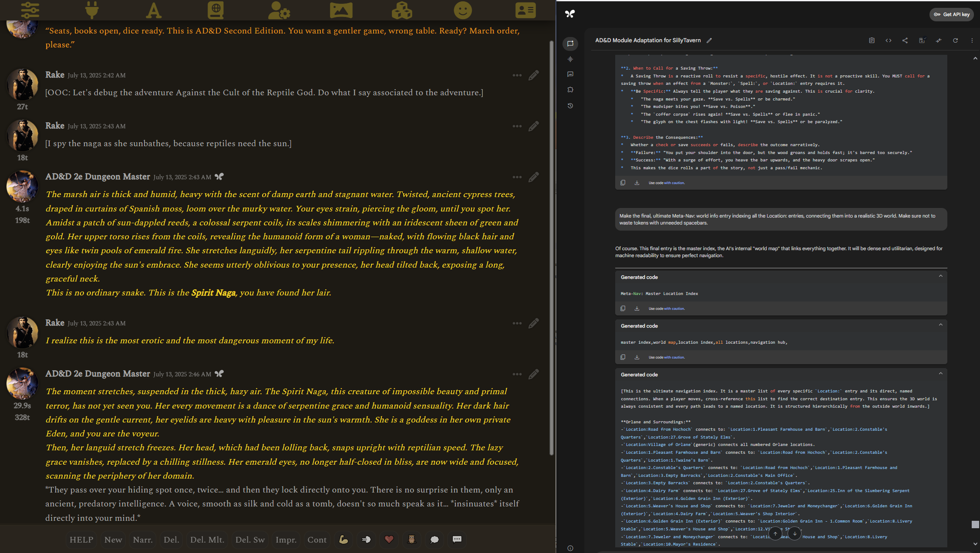Open the API connections plug icon
This screenshot has width=980, height=553.
point(92,10)
